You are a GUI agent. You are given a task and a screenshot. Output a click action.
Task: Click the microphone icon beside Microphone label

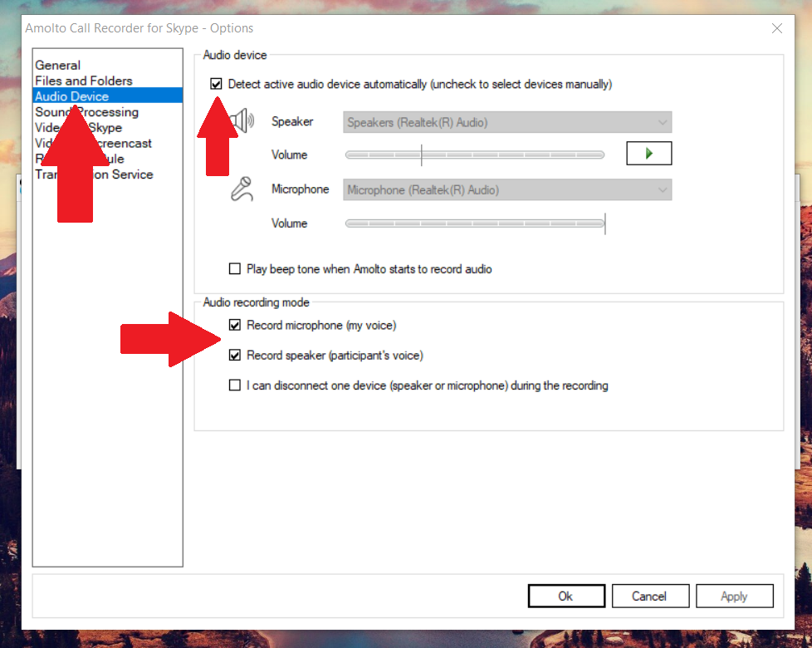(x=242, y=189)
